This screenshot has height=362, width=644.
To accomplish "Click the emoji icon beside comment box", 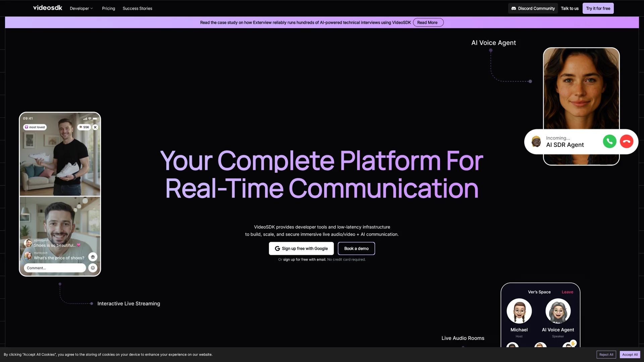I will (x=93, y=268).
